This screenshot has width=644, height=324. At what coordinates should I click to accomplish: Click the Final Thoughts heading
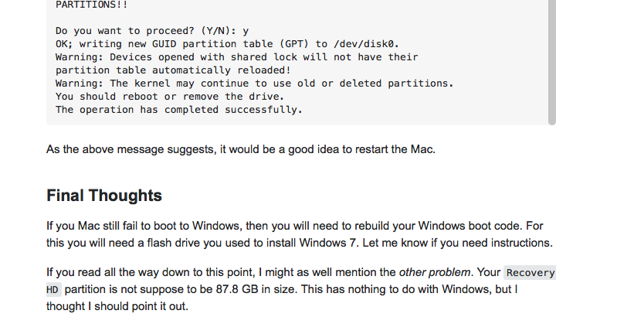coord(104,196)
